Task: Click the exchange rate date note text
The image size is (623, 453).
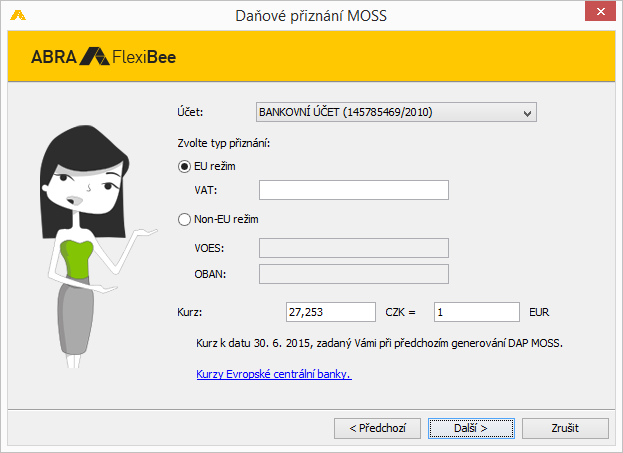Action: tap(379, 343)
